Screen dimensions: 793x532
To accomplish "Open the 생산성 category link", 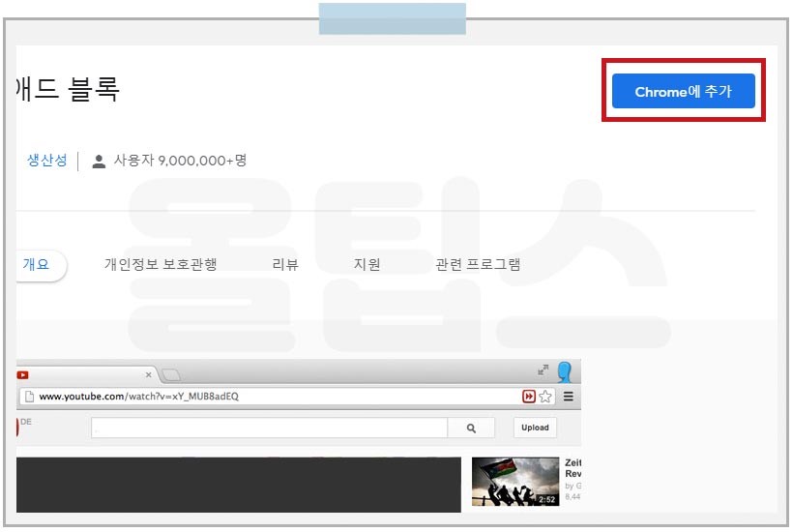I will pos(47,161).
